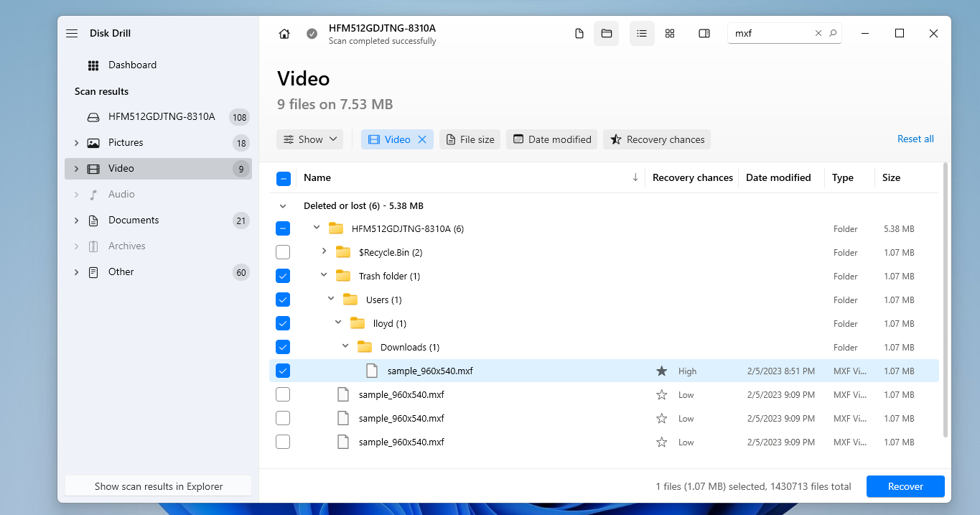Screen dimensions: 980x515
Task: Check the $Recycle.Bin folder checkbox
Action: pyautogui.click(x=283, y=252)
